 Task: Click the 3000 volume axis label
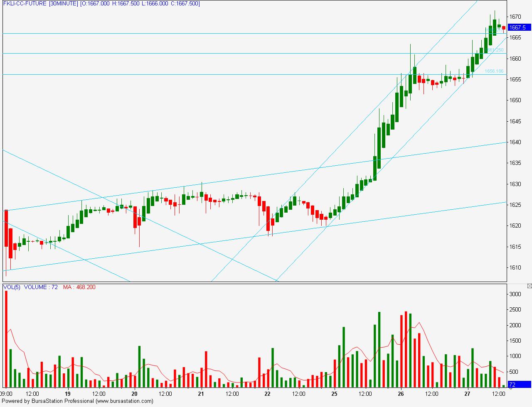[515, 294]
